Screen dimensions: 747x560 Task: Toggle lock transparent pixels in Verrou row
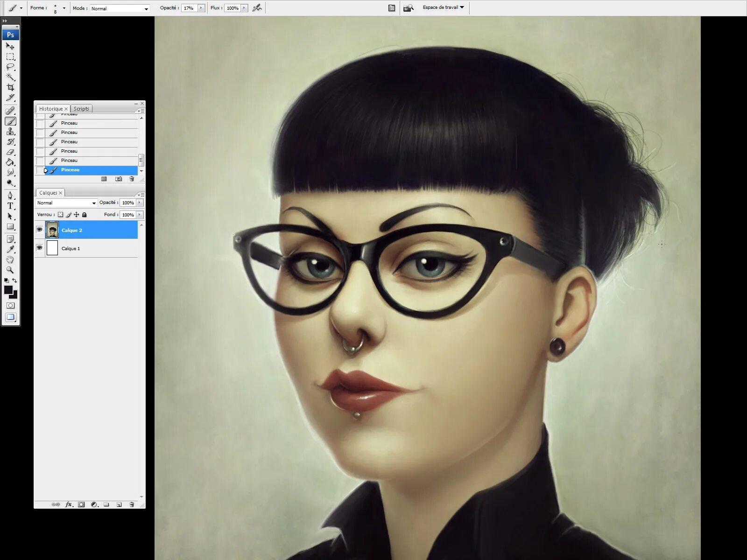coord(60,215)
